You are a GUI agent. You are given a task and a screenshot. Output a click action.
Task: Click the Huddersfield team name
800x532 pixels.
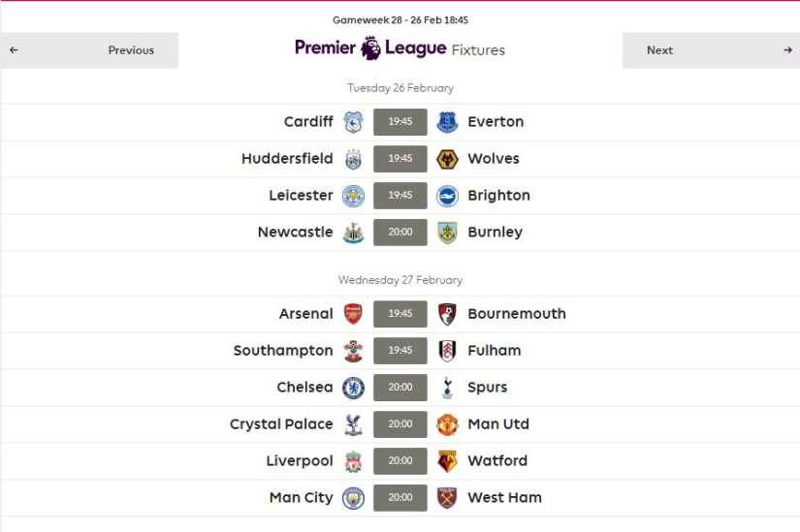[x=287, y=159]
